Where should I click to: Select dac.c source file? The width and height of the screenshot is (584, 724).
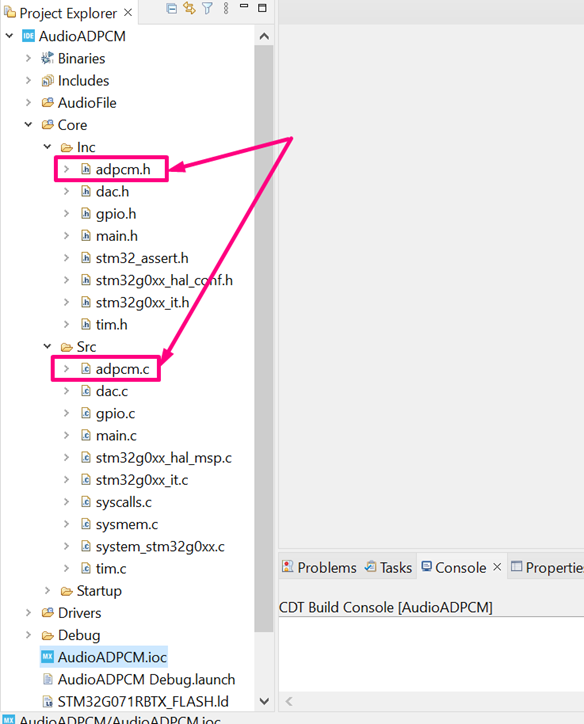(112, 391)
